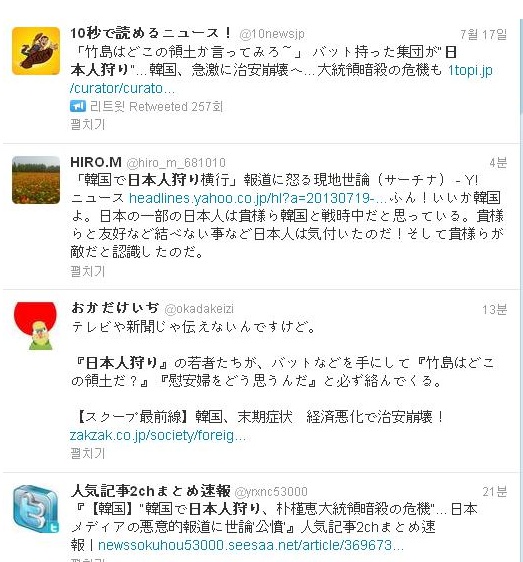523x562 pixels.
Task: Click the retweet icon showing Retweeted 257회
Action: pyautogui.click(x=78, y=106)
